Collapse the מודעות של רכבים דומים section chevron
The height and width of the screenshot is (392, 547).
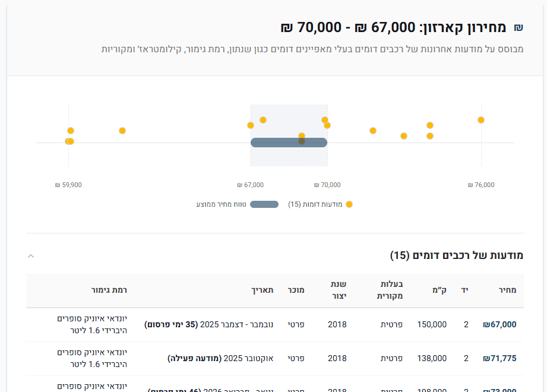coord(31,256)
